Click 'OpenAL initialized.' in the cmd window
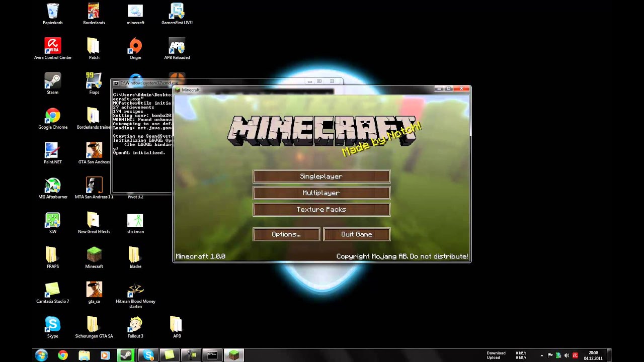The height and width of the screenshot is (362, 644). [x=139, y=153]
